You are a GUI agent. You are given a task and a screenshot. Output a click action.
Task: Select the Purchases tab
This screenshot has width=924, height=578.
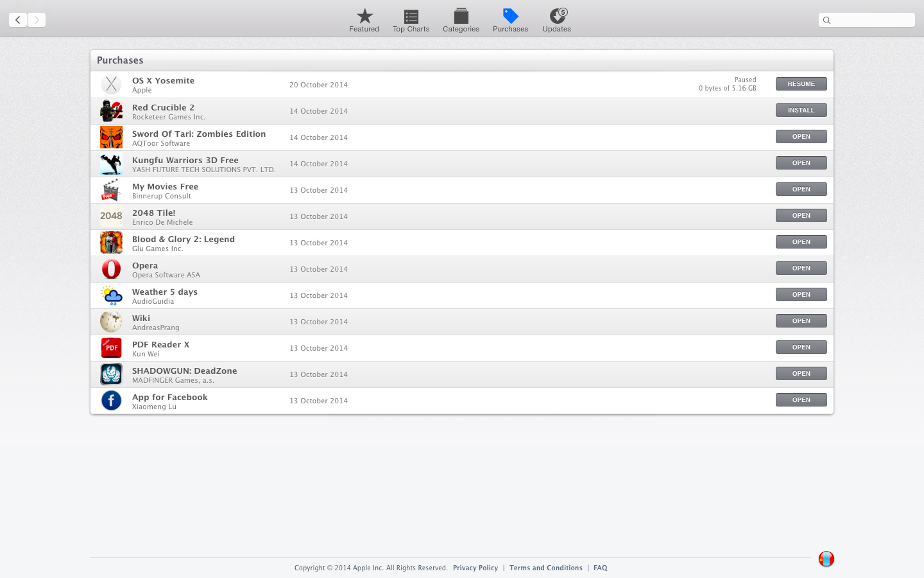pyautogui.click(x=510, y=20)
